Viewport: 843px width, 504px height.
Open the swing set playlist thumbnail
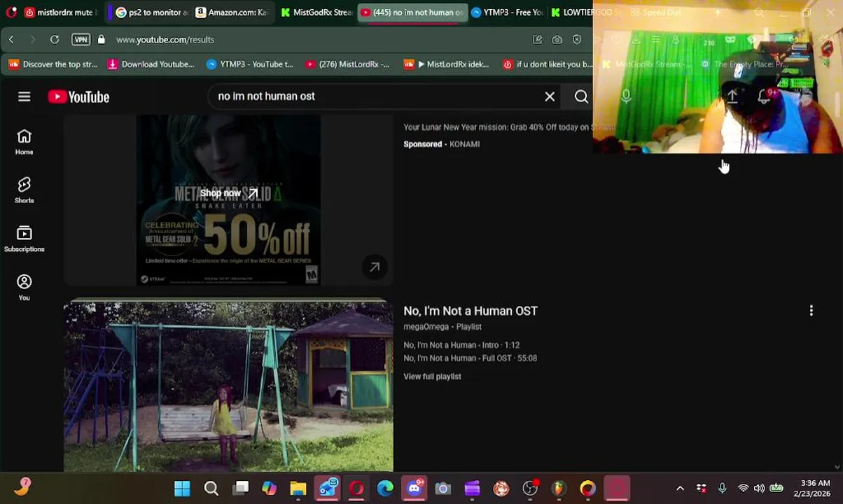pyautogui.click(x=228, y=386)
